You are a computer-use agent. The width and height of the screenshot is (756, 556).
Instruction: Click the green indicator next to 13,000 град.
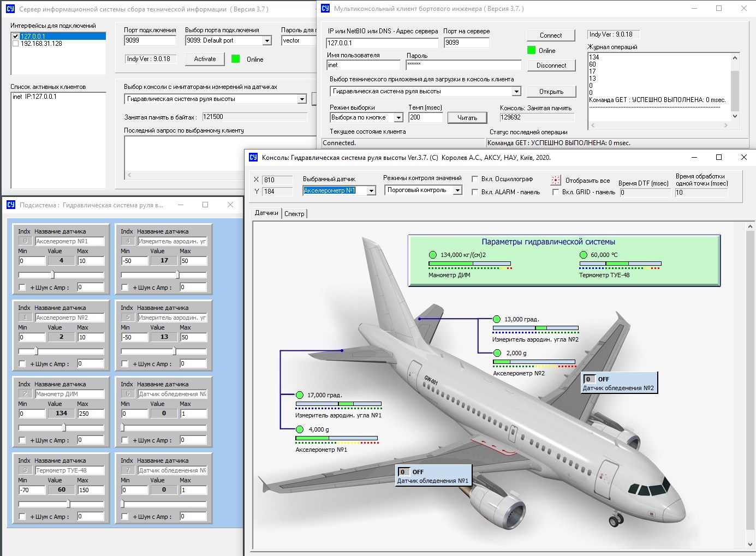coord(497,319)
